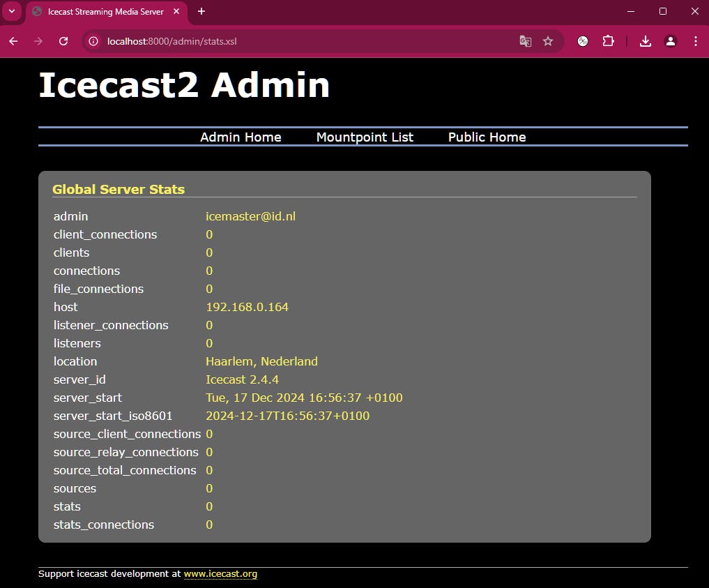Click the client_connections label

[105, 234]
